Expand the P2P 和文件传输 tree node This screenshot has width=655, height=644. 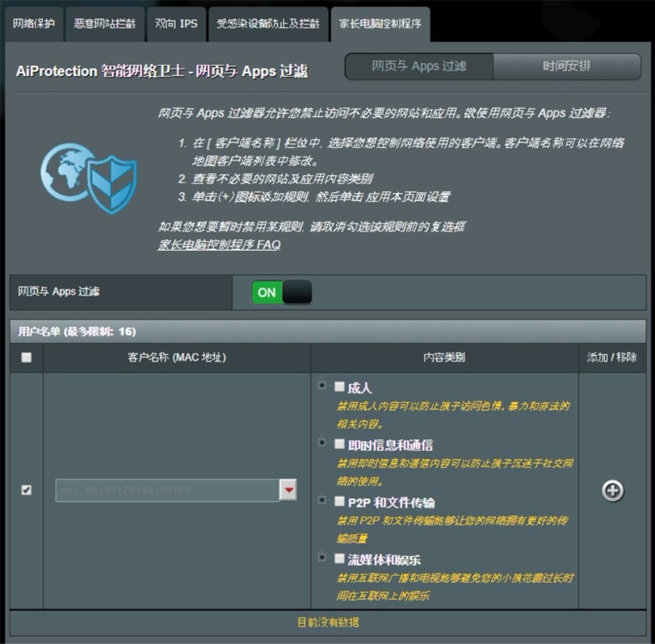click(x=322, y=500)
